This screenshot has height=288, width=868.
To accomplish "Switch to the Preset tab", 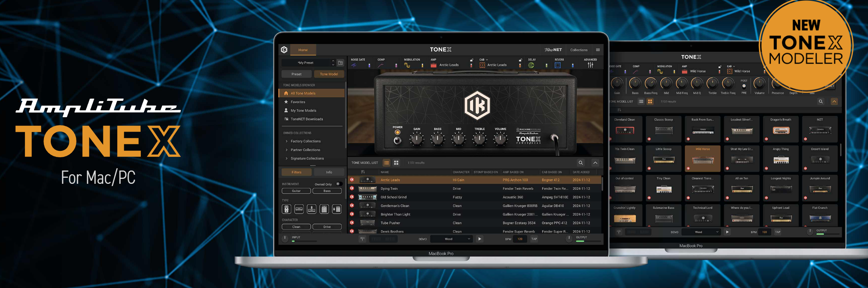I will [297, 74].
